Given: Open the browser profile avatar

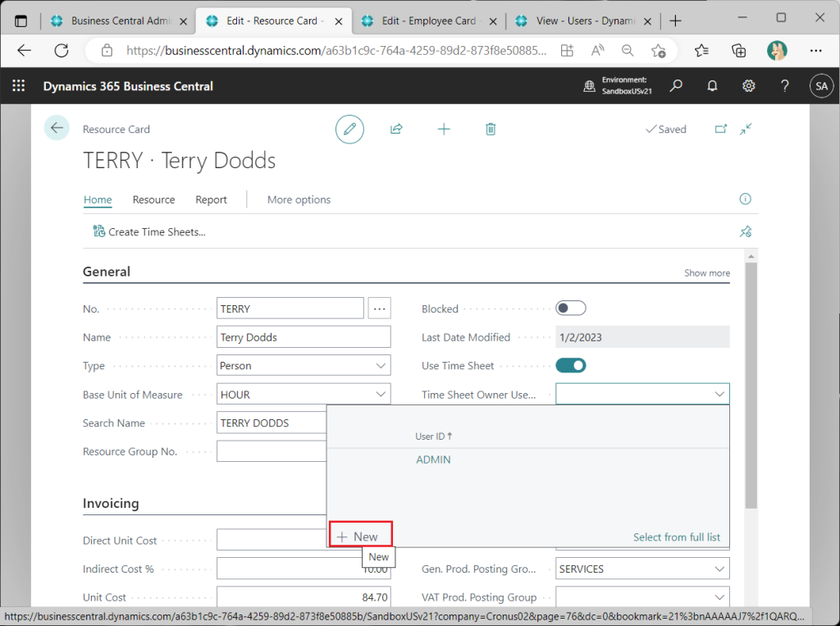Looking at the screenshot, I should (777, 51).
